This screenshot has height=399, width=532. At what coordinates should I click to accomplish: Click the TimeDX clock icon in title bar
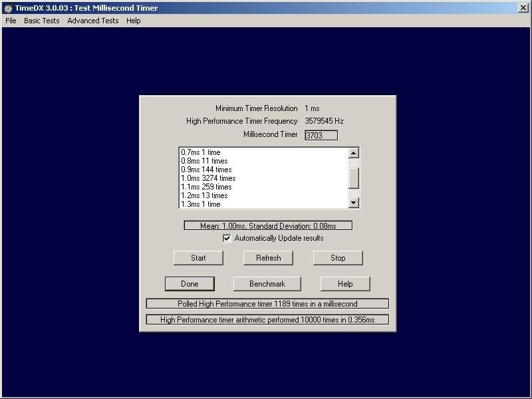(x=8, y=8)
